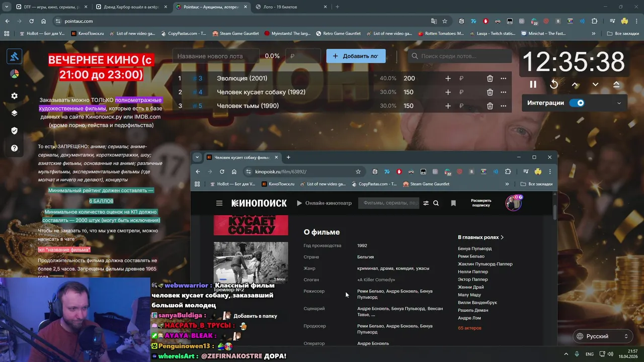This screenshot has width=644, height=362.
Task: Click the layers icon in Pointauc sidebar
Action: point(14,113)
